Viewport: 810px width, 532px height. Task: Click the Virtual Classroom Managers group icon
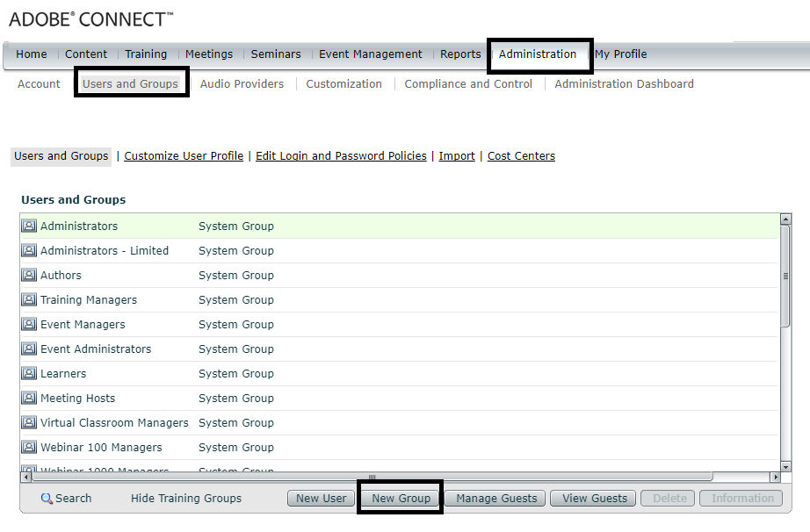click(x=29, y=422)
